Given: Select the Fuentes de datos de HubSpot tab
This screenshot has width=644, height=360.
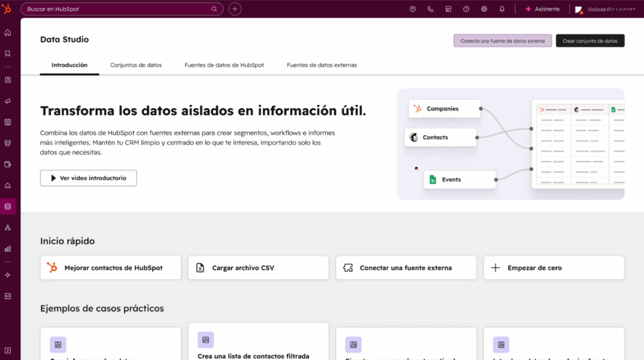Looking at the screenshot, I should (224, 65).
